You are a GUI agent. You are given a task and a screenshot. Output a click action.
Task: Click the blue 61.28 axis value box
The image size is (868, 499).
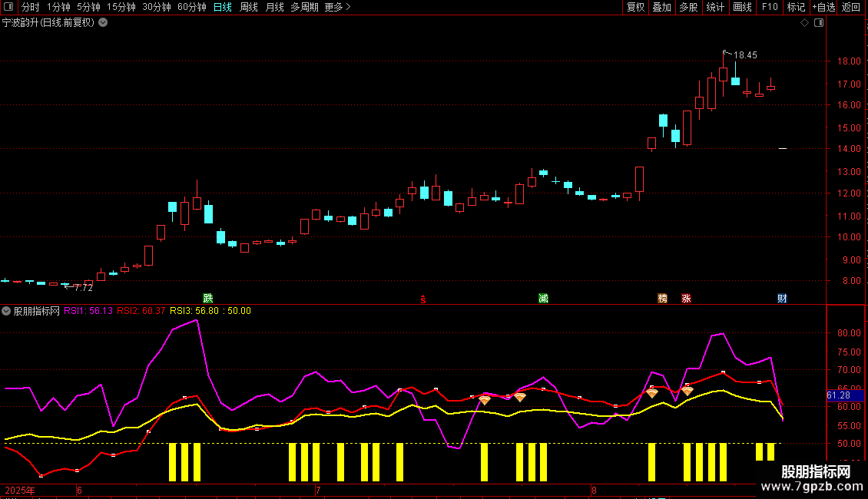point(845,395)
